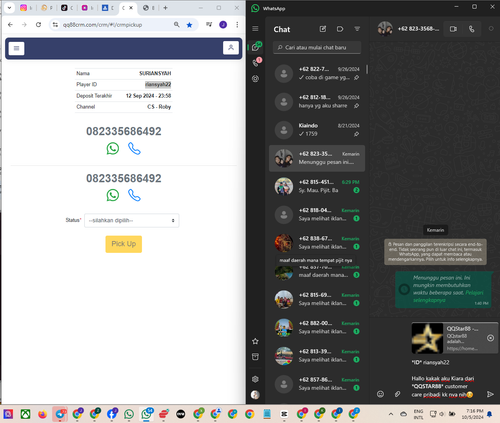Screen dimensions: 500x423
Task: Bookmark star icon in Chrome address bar
Action: coord(189,25)
